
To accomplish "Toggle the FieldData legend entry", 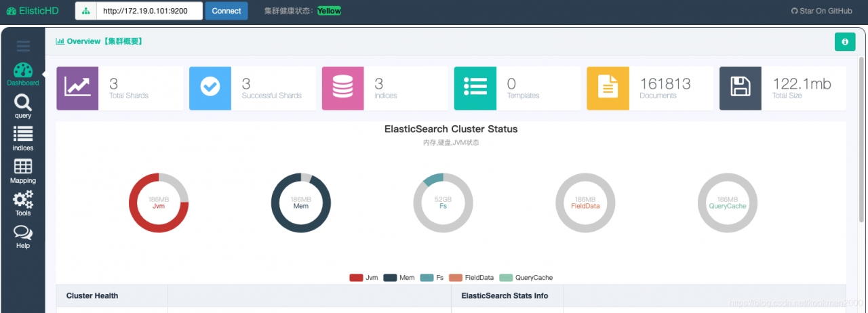I will 471,278.
